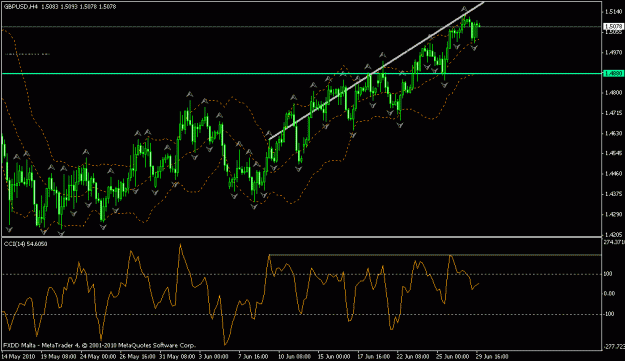Click the 1.4460 price axis label
The image size is (625, 361).
(613, 174)
